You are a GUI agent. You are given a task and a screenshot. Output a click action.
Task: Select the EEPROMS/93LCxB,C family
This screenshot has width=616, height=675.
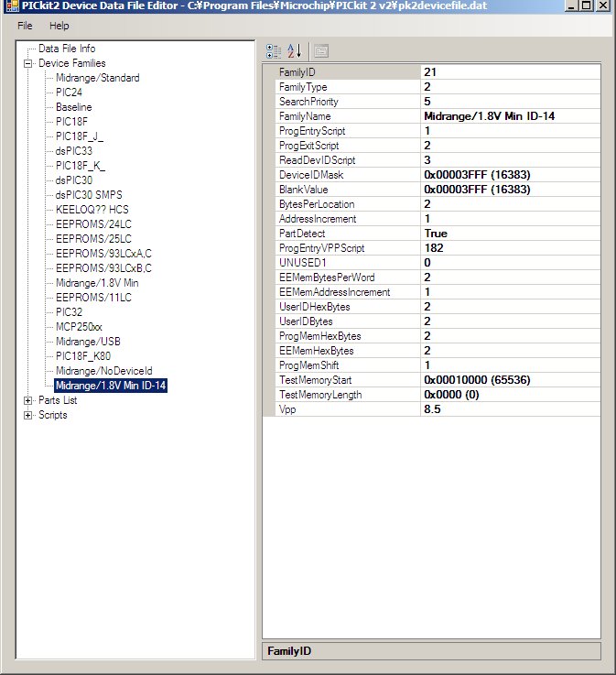coord(103,268)
